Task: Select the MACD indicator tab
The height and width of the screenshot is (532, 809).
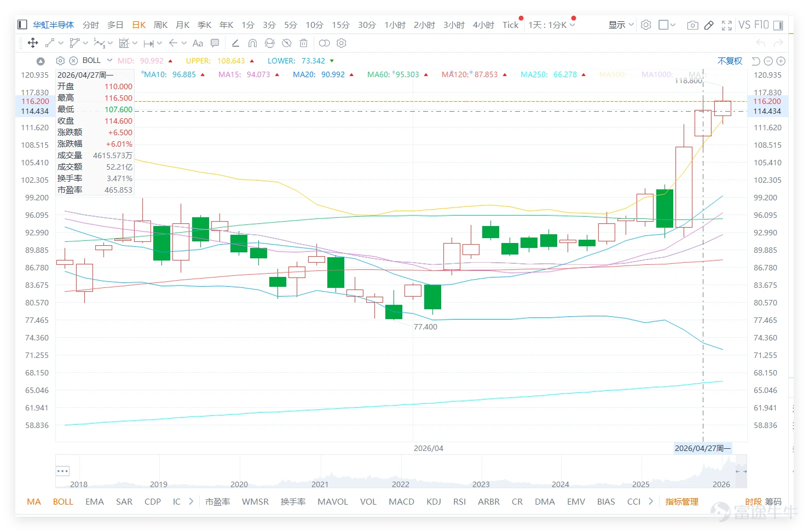Action: tap(401, 501)
